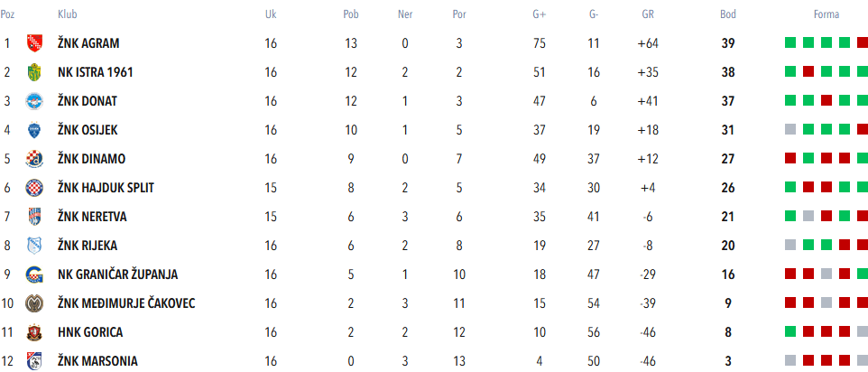Click the ŽNK Međimurje Čakovec crest
868x372 pixels.
(x=34, y=303)
